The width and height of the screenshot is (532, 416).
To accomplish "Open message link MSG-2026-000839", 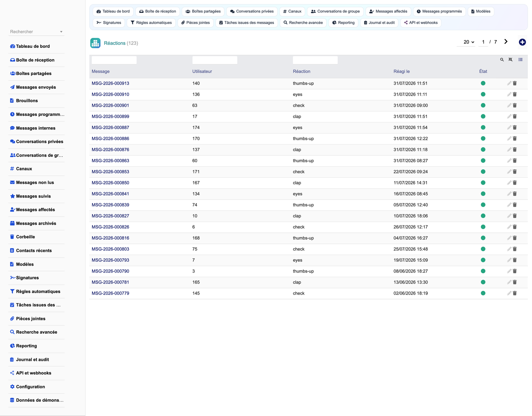I will click(x=110, y=205).
